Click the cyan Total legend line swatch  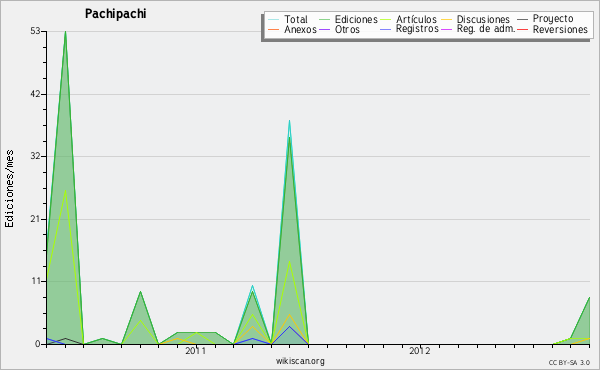click(x=274, y=19)
